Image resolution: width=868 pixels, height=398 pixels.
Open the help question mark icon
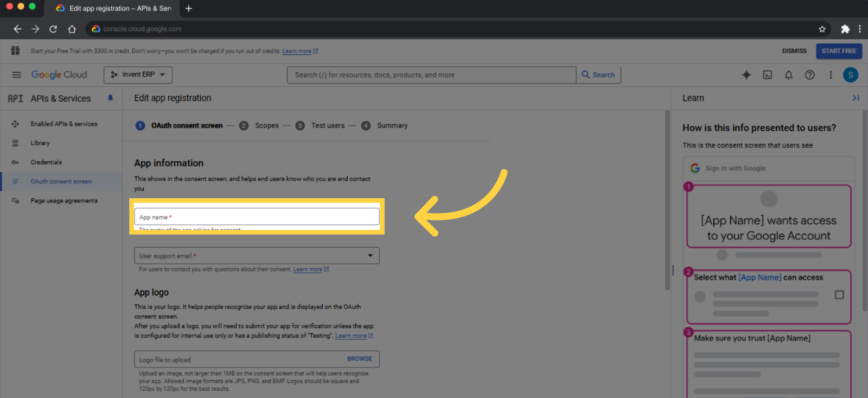809,75
